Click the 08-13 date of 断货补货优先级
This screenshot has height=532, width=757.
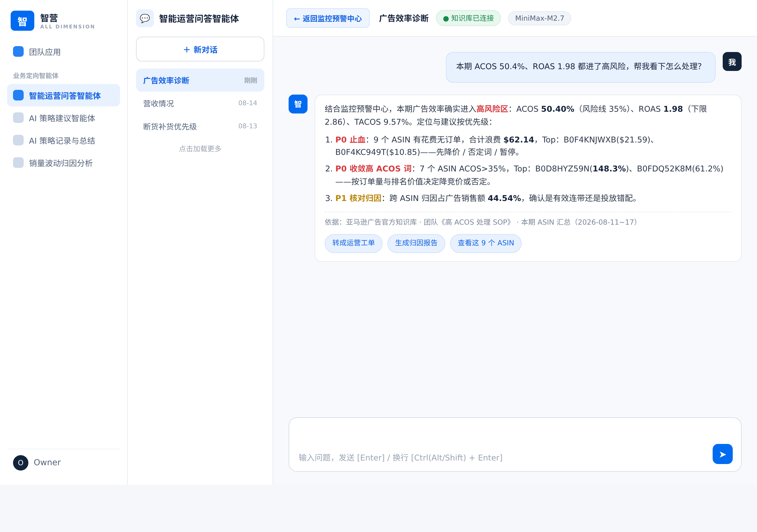point(248,126)
